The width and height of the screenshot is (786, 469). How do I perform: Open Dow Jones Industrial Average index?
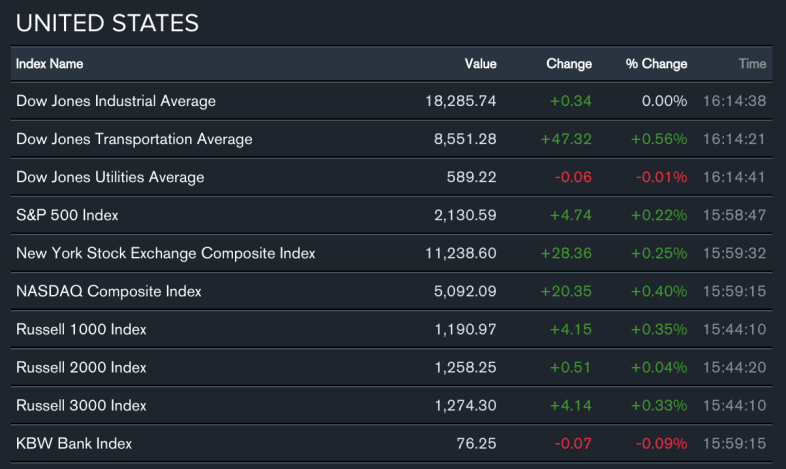point(116,101)
